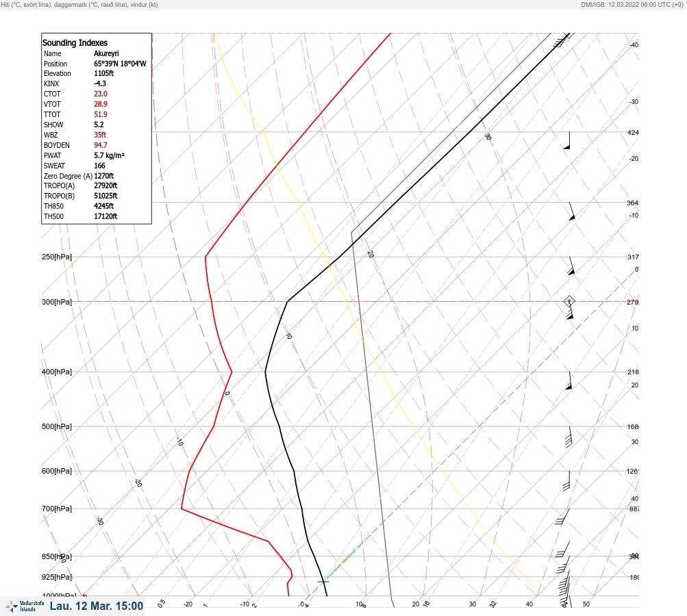687x616 pixels.
Task: Click the 'Name' row label in Sounding Indexes
Action: [53, 53]
